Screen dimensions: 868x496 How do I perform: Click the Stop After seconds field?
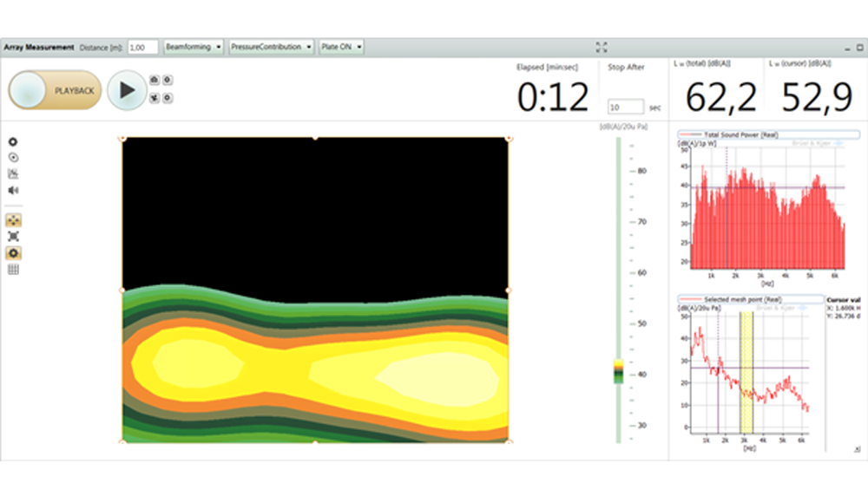point(625,107)
